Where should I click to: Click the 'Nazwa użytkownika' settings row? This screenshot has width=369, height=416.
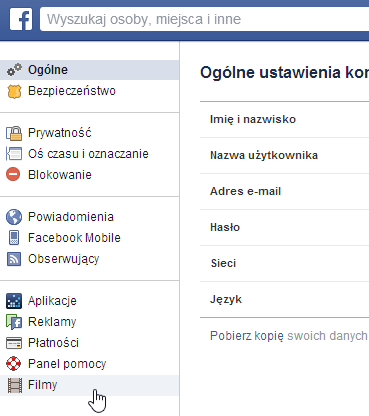coord(284,155)
